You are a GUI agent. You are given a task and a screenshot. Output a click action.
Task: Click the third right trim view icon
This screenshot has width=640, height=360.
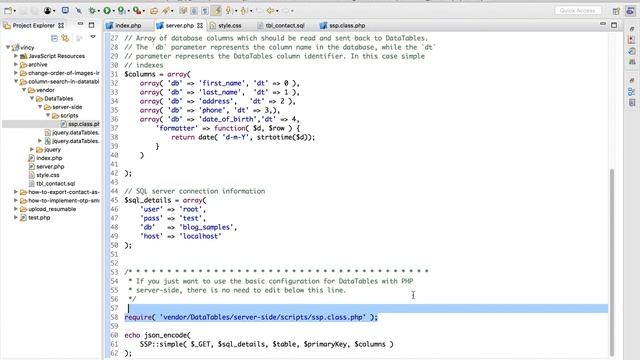click(632, 51)
